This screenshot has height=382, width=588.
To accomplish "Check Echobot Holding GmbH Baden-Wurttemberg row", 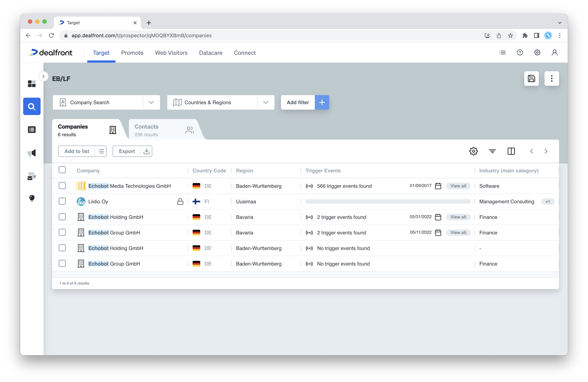I will pos(62,248).
